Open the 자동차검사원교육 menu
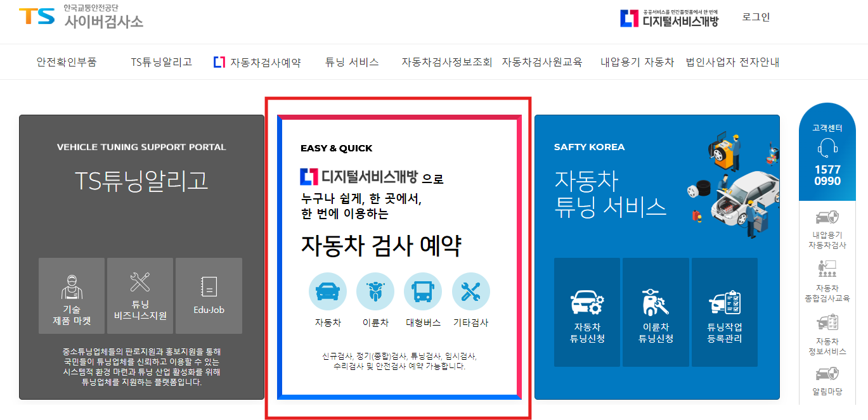 (x=541, y=62)
